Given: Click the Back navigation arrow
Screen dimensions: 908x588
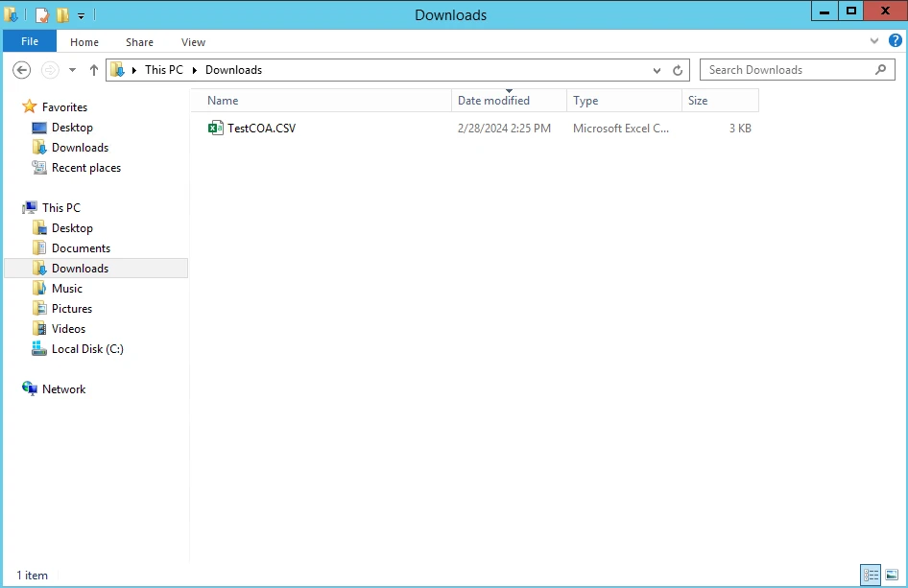Looking at the screenshot, I should coord(21,70).
